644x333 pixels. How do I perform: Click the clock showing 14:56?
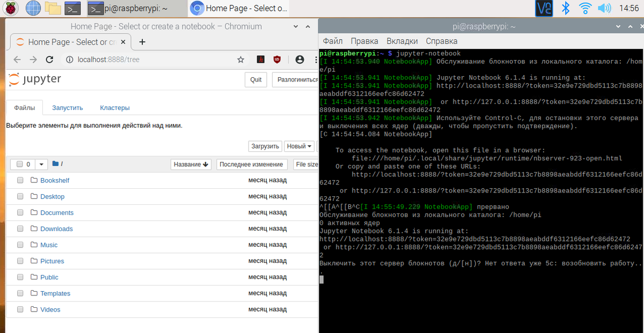[x=628, y=8]
